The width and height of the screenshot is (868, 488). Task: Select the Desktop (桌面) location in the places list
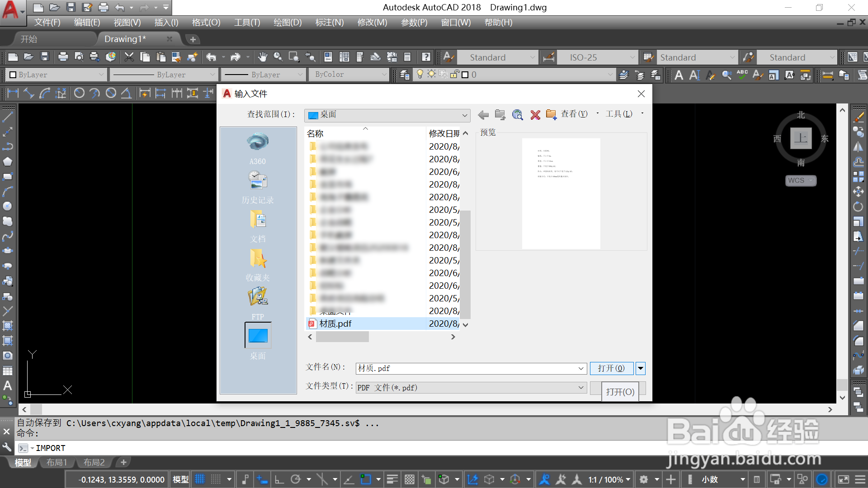click(258, 341)
